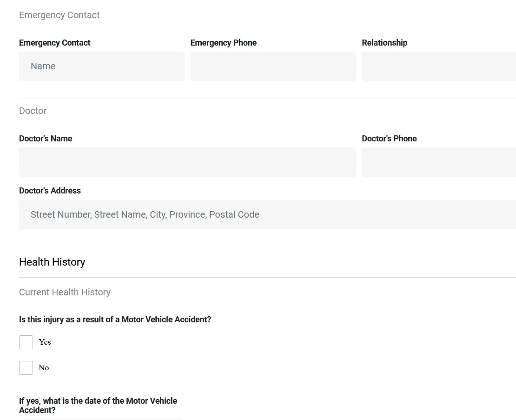Viewport: 516px width, 420px height.
Task: Click the Current Health History subheading
Action: coord(65,292)
